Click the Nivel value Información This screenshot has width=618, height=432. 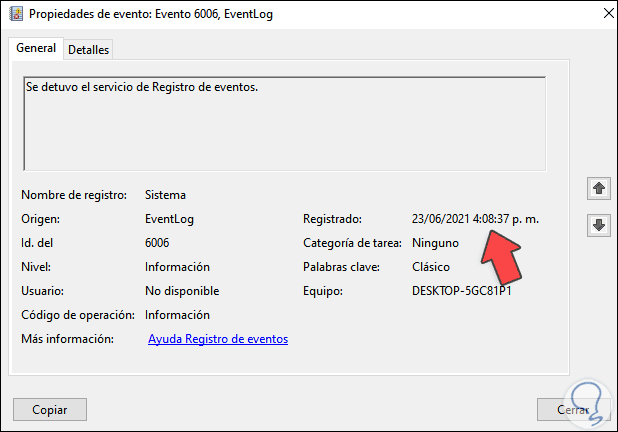point(177,267)
